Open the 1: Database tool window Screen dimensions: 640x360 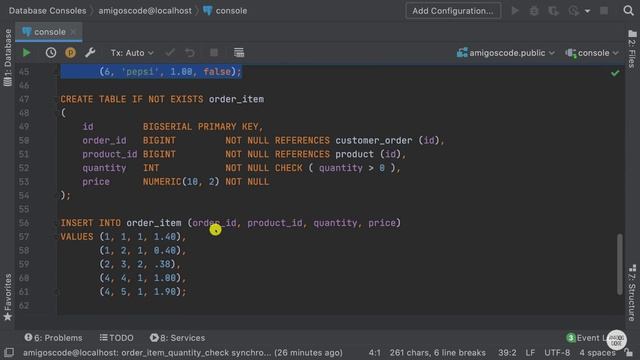click(x=7, y=57)
